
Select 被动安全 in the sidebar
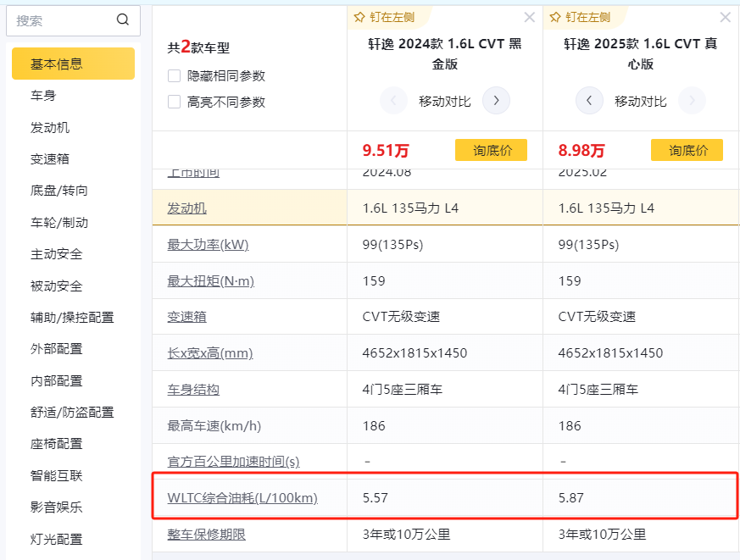(x=57, y=286)
